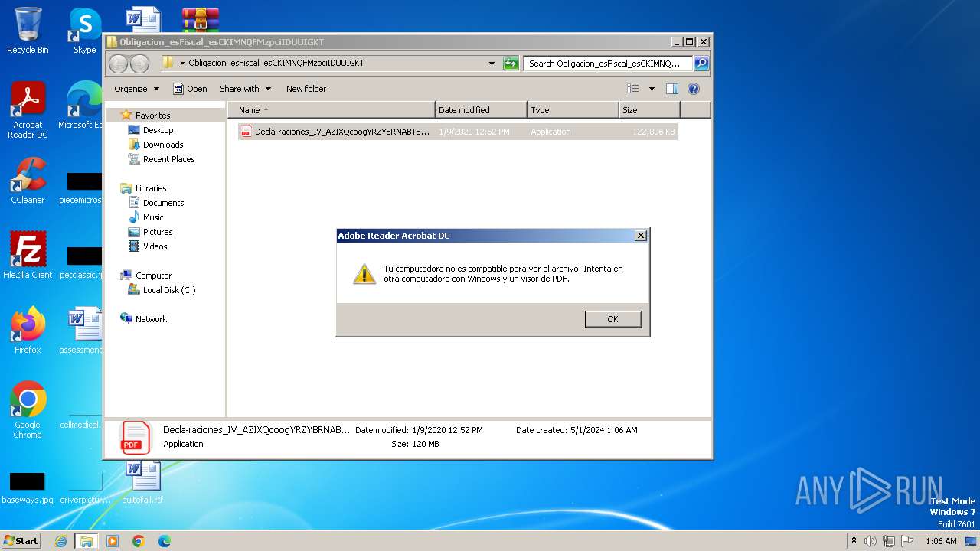
Task: Sort by the Type column
Action: coord(573,110)
